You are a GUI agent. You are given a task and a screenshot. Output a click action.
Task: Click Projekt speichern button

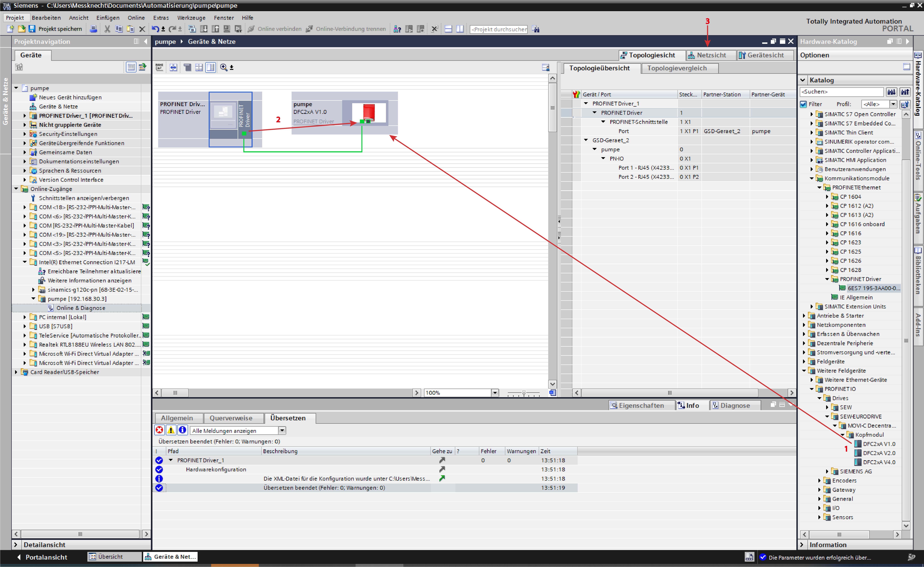[55, 29]
